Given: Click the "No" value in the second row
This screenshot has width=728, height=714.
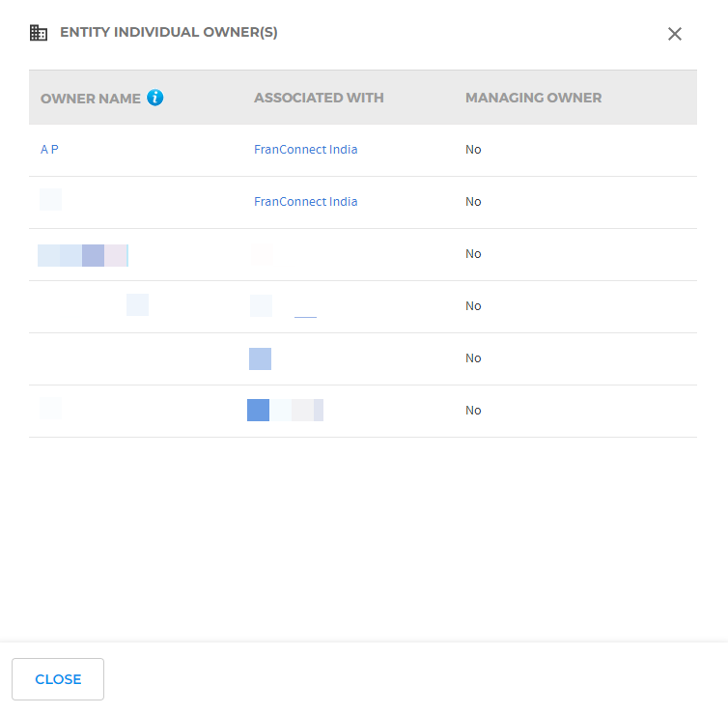Looking at the screenshot, I should click(473, 202).
